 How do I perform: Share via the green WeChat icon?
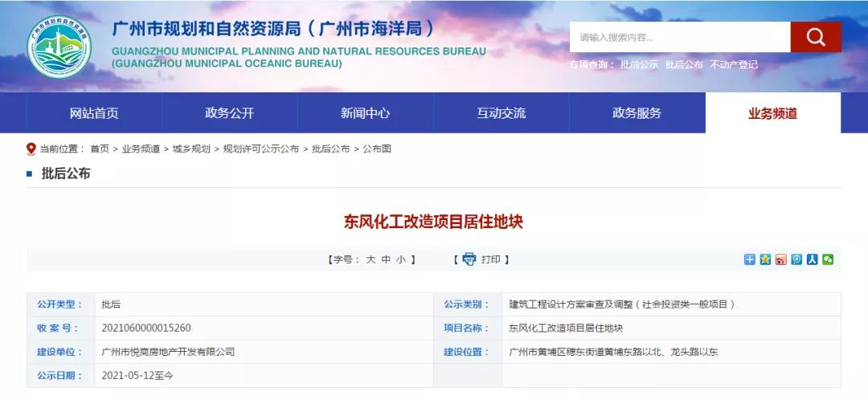point(827,259)
